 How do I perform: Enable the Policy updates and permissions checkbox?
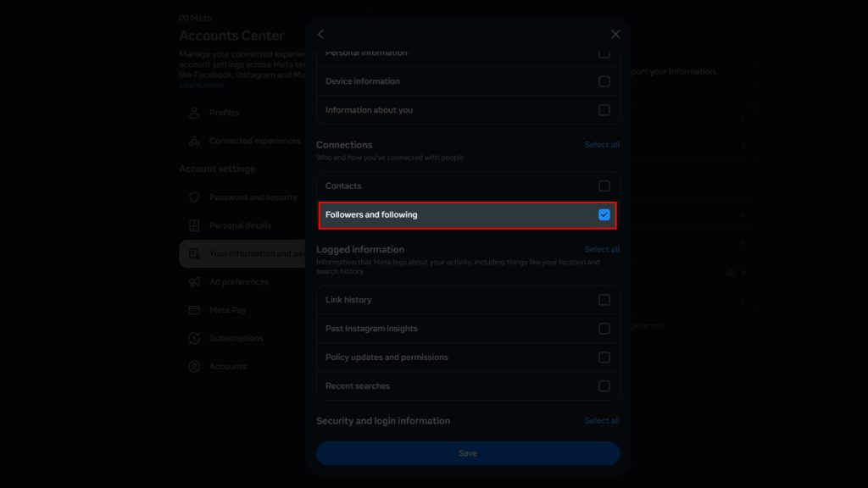[604, 357]
